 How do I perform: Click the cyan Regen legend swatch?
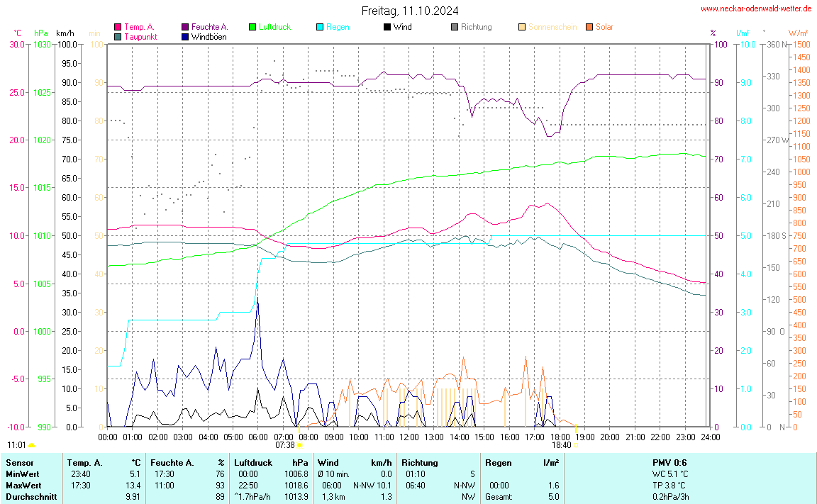point(319,27)
